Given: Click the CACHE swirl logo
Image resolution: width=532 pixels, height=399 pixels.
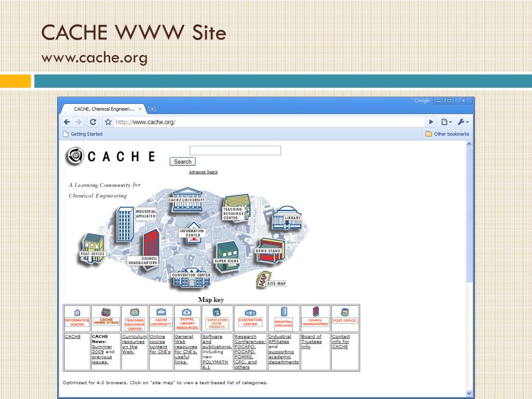Looking at the screenshot, I should click(x=75, y=156).
